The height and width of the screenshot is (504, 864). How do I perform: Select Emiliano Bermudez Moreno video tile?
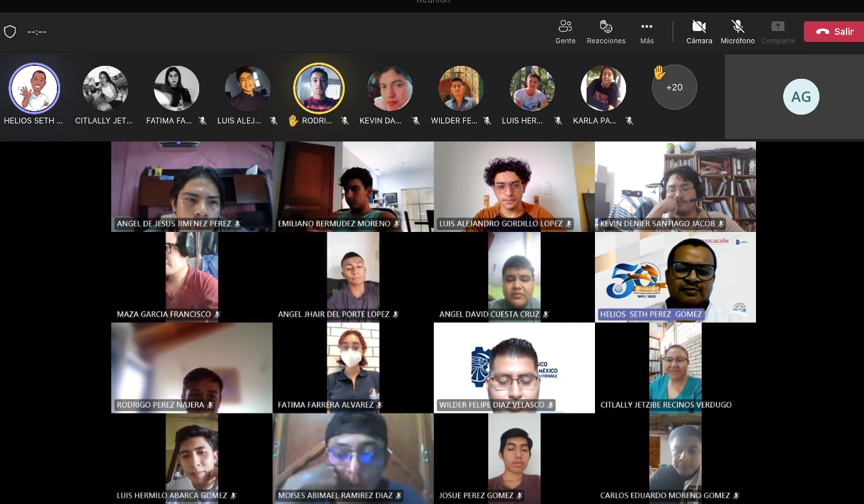pyautogui.click(x=353, y=186)
